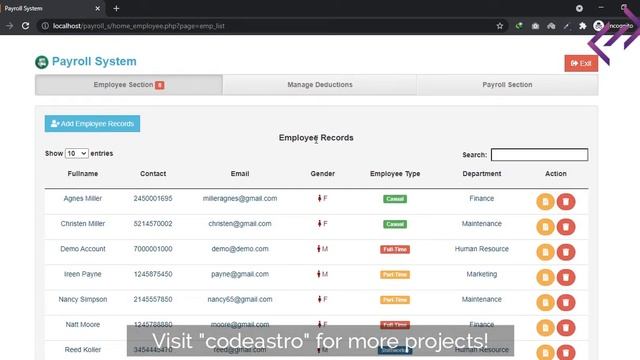The width and height of the screenshot is (640, 360).
Task: Click the browser address bar URL
Action: (139, 26)
